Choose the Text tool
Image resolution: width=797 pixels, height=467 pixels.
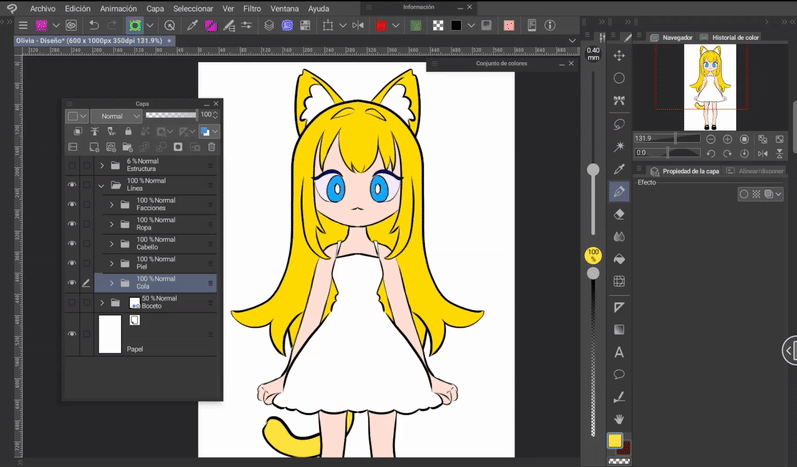tap(619, 352)
